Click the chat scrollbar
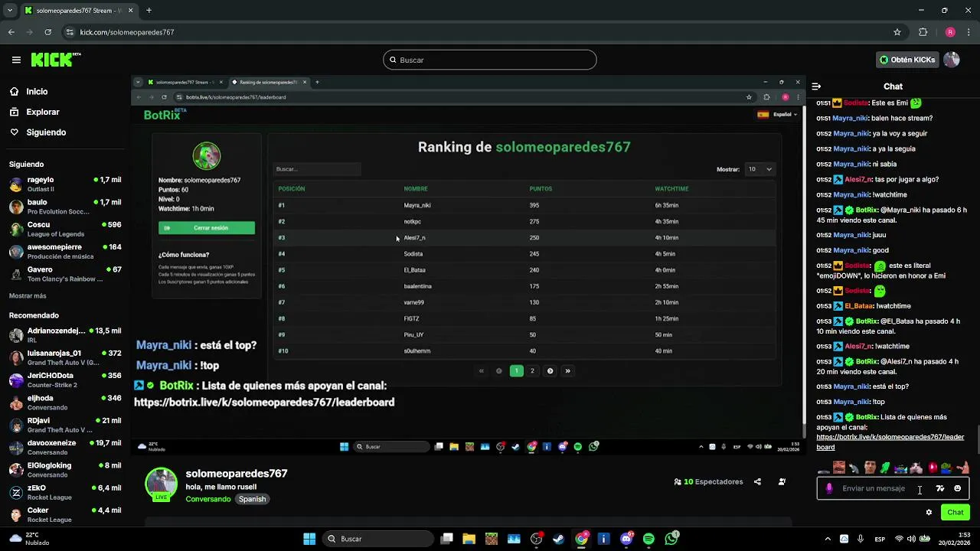The image size is (980, 551). pos(977,440)
